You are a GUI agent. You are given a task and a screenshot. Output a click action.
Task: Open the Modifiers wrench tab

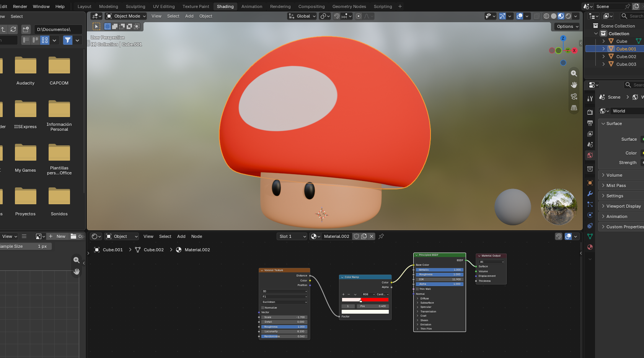coord(590,194)
